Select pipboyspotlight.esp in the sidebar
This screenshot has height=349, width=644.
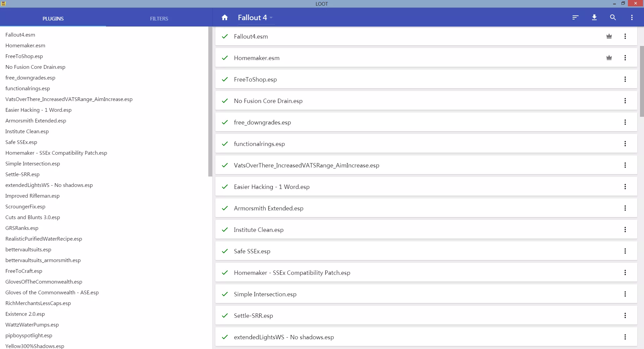(x=29, y=335)
